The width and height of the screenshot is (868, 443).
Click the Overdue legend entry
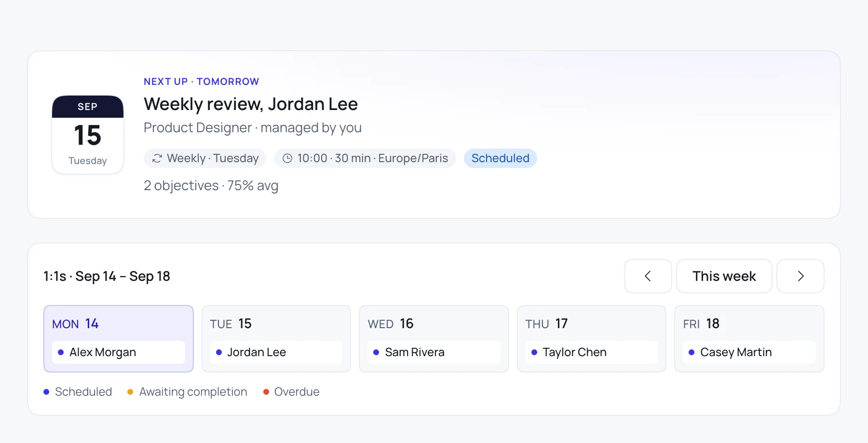291,392
